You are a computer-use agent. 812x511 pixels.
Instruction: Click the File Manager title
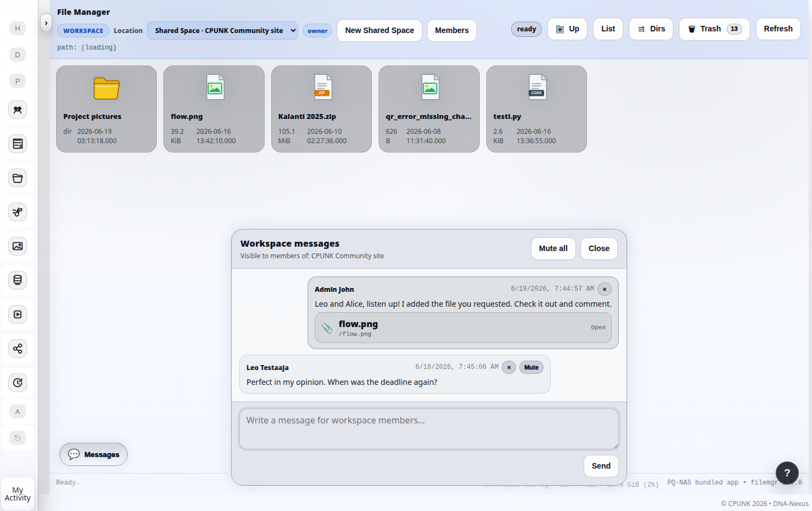(x=84, y=12)
